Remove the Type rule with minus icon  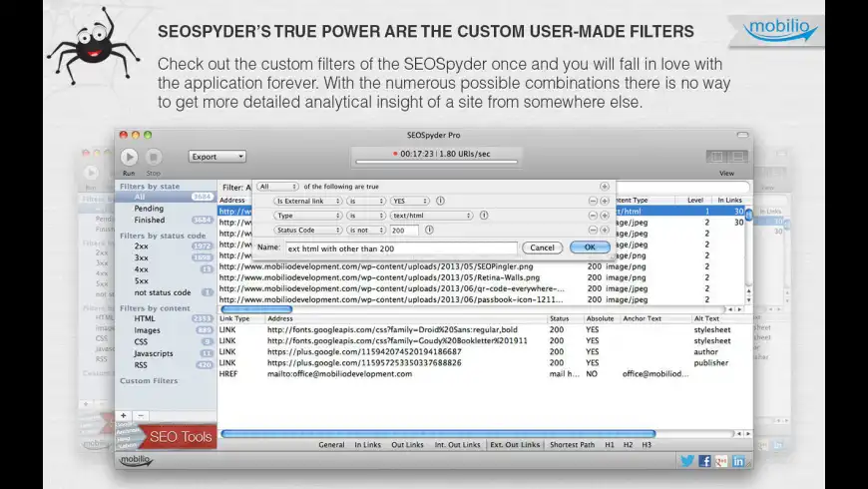point(593,216)
